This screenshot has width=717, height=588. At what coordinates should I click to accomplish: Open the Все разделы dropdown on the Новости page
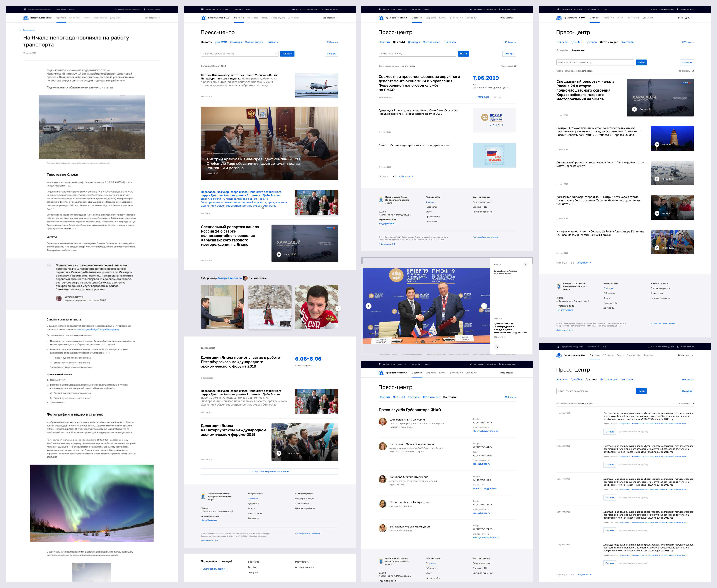330,18
